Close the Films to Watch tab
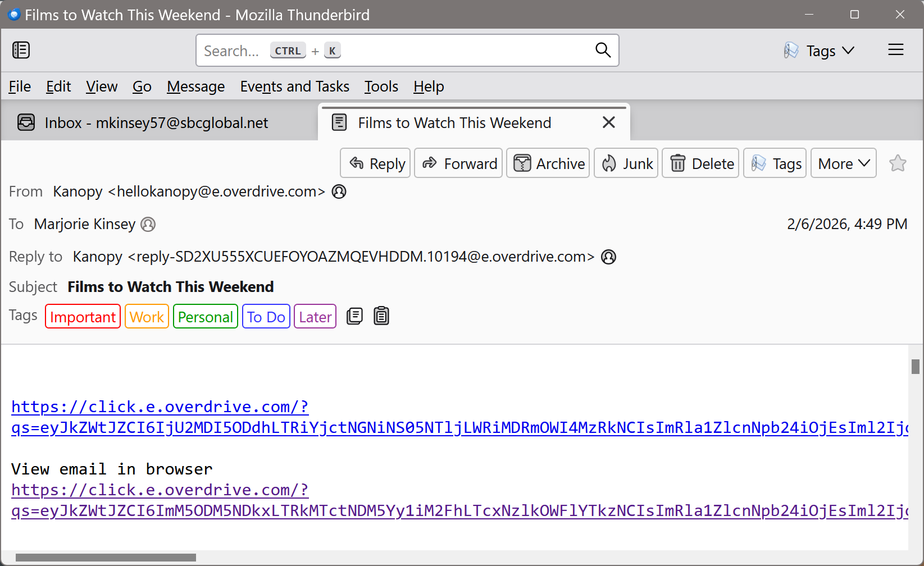This screenshot has width=924, height=566. tap(609, 122)
